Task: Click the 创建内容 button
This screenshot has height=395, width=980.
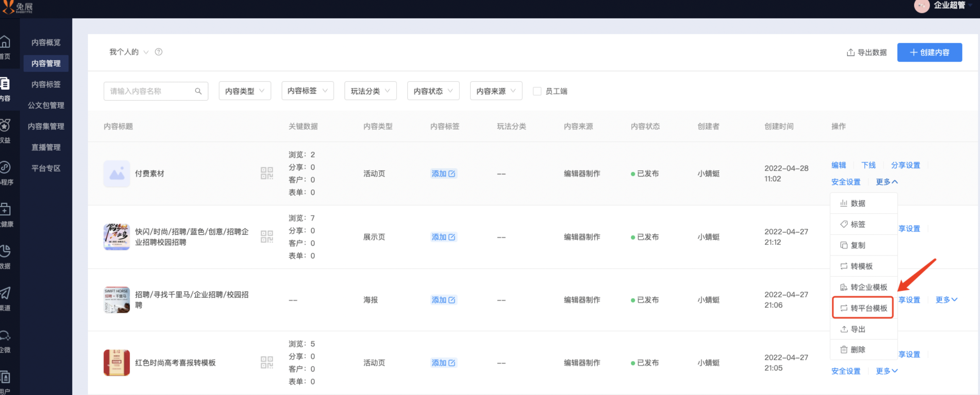Action: pos(929,52)
